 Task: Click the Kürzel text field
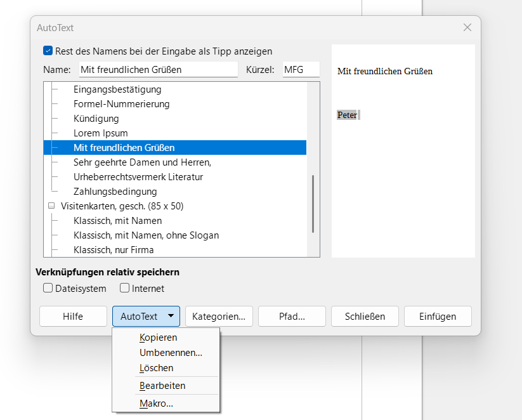point(301,70)
